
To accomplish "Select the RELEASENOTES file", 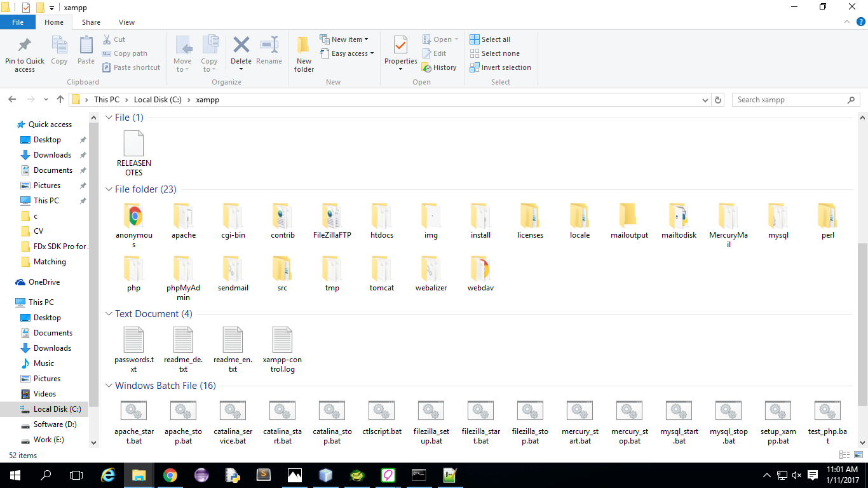I will 134,153.
